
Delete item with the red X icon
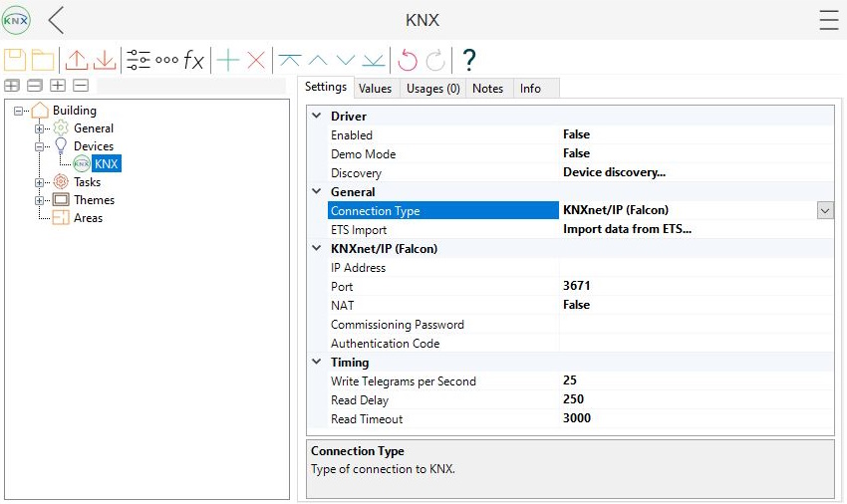tap(256, 60)
